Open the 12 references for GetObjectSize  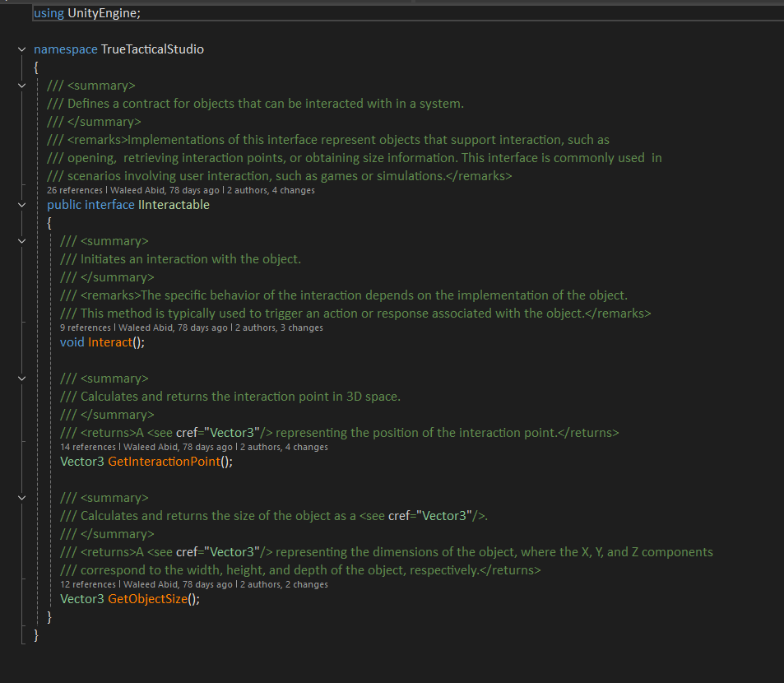tap(90, 584)
